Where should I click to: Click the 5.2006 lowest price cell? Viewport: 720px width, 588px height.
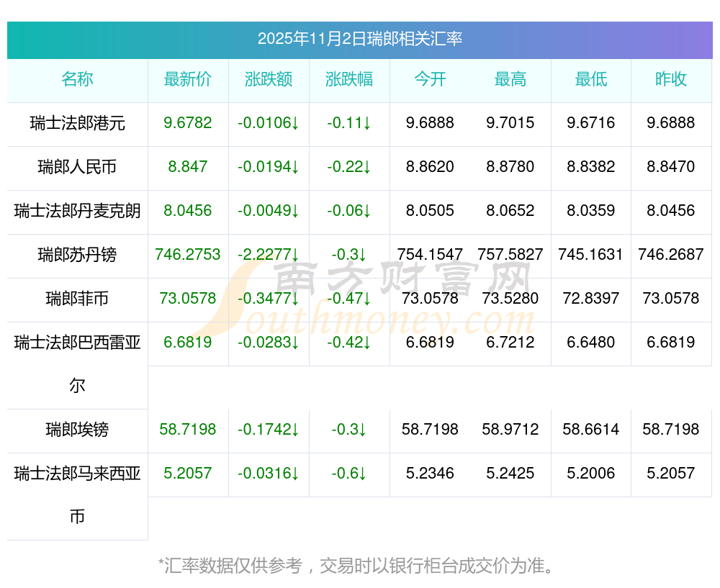tap(590, 474)
